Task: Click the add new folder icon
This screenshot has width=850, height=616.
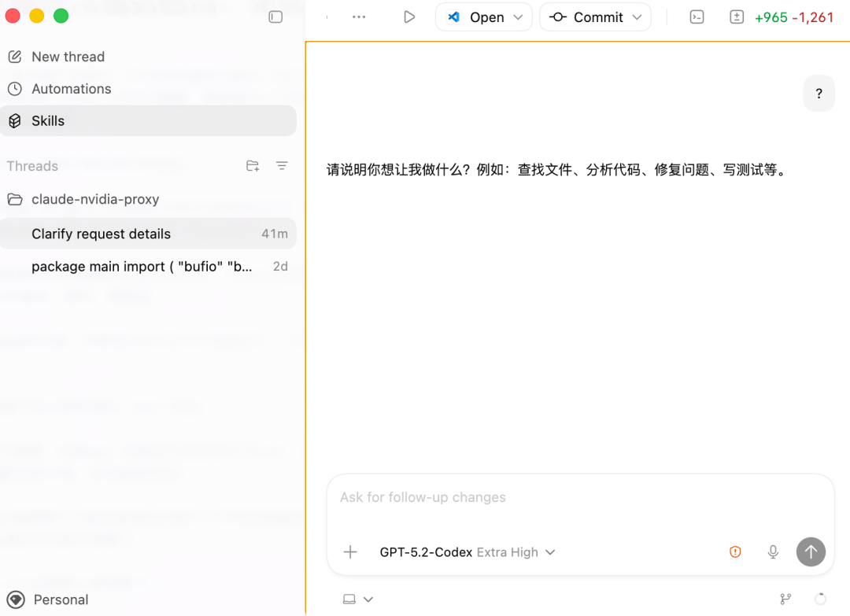Action: click(x=253, y=166)
